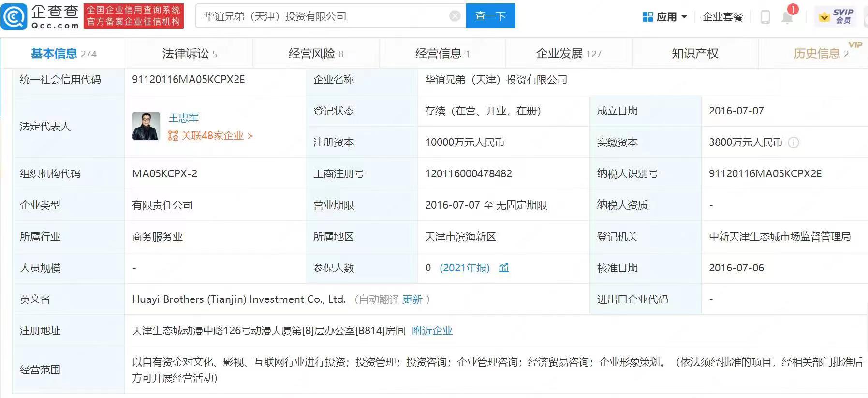868x398 pixels.
Task: Switch to 历史信息 VIP tab
Action: click(821, 54)
